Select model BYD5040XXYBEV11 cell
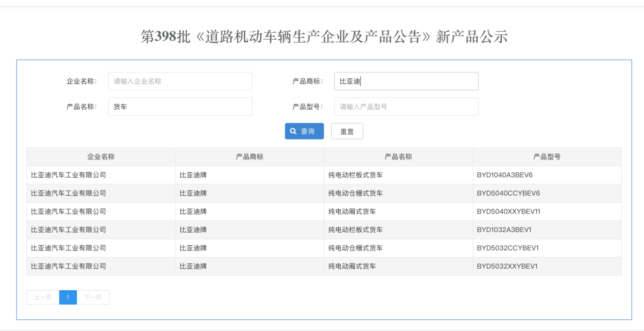The image size is (644, 331). (508, 211)
